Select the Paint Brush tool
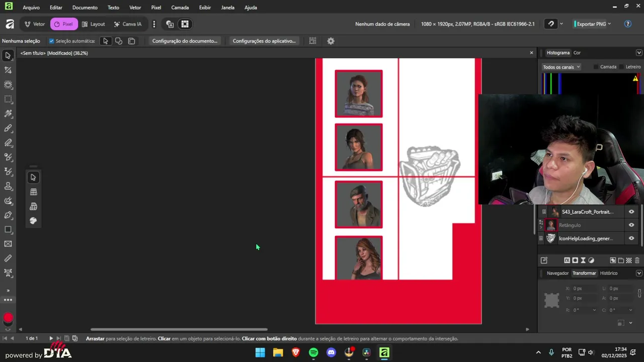 (x=8, y=129)
